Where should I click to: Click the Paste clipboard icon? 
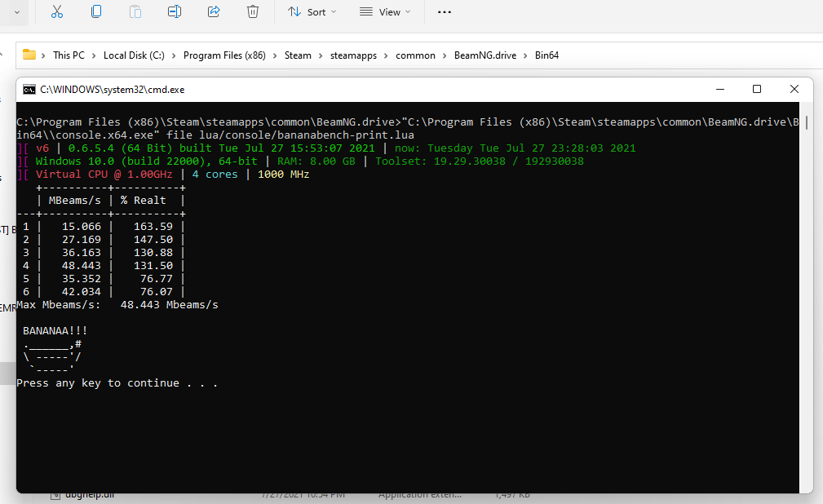pyautogui.click(x=135, y=11)
